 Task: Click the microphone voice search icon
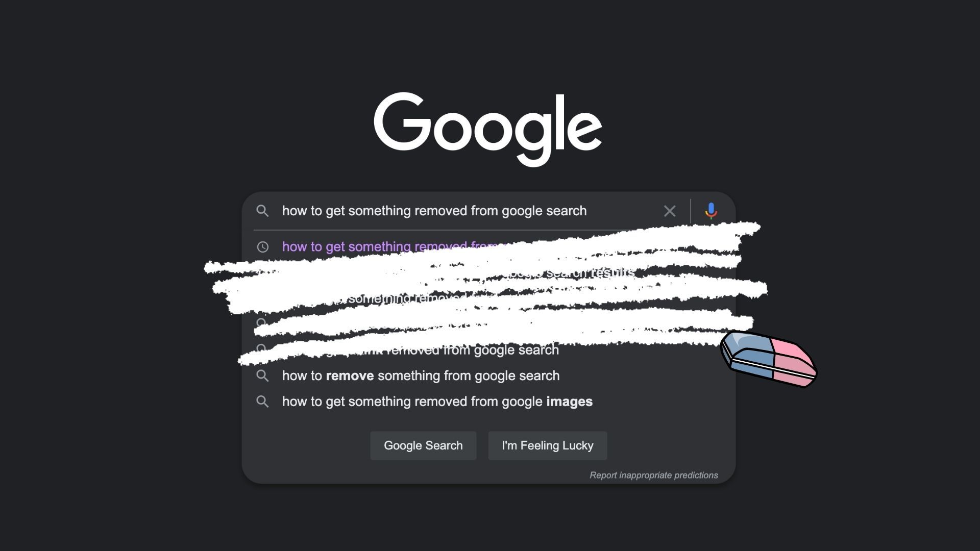(711, 211)
